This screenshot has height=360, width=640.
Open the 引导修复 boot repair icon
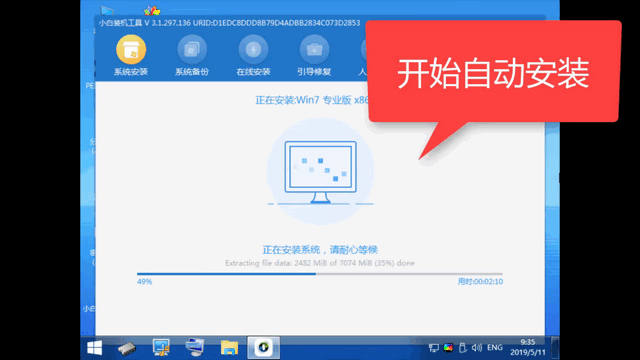(314, 49)
